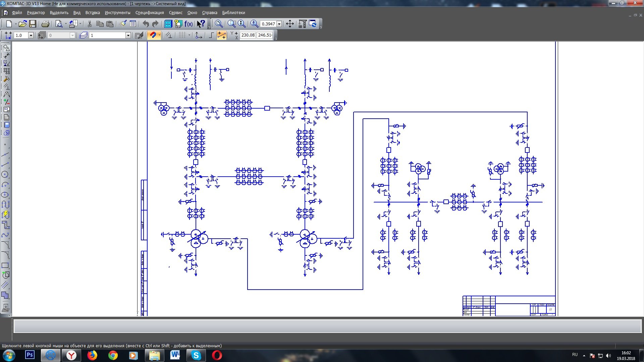This screenshot has height=362, width=644.
Task: Click the Save document icon
Action: pyautogui.click(x=33, y=24)
